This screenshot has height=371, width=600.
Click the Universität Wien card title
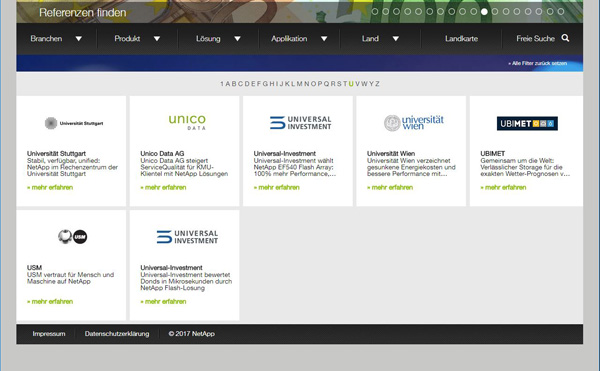click(391, 153)
